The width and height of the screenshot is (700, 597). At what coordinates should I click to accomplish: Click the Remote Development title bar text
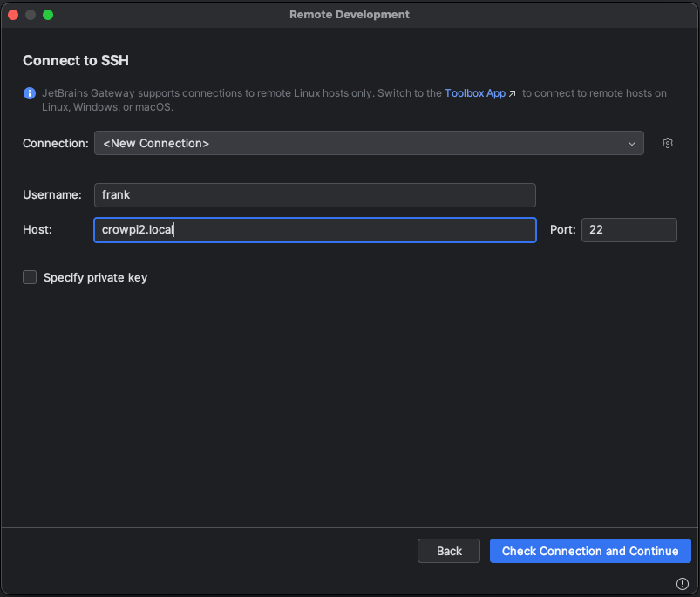350,15
